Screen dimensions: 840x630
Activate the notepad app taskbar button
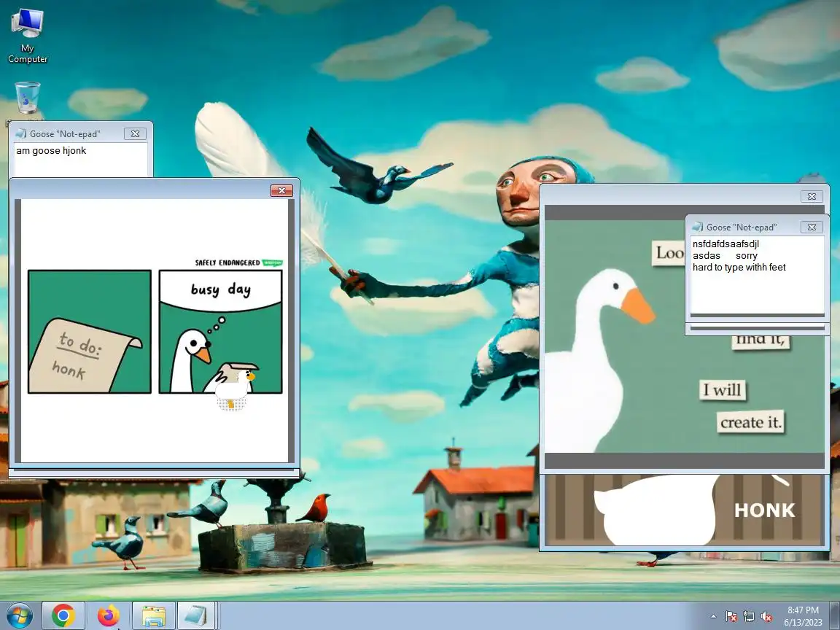tap(196, 615)
